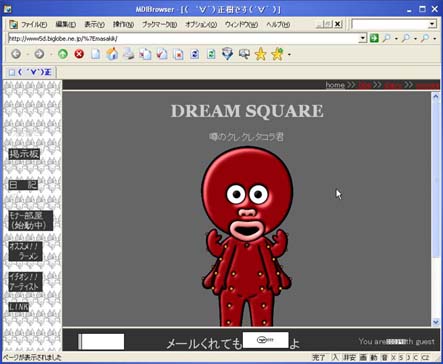Click in the address URL field
Viewport: 443px width, 364px height.
[183, 38]
